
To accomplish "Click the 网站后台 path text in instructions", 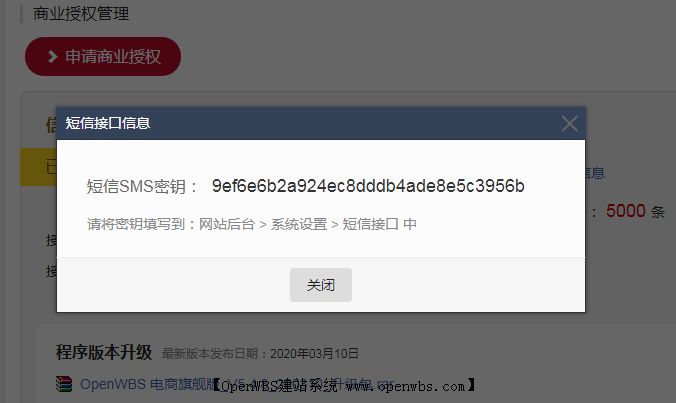I will (227, 224).
